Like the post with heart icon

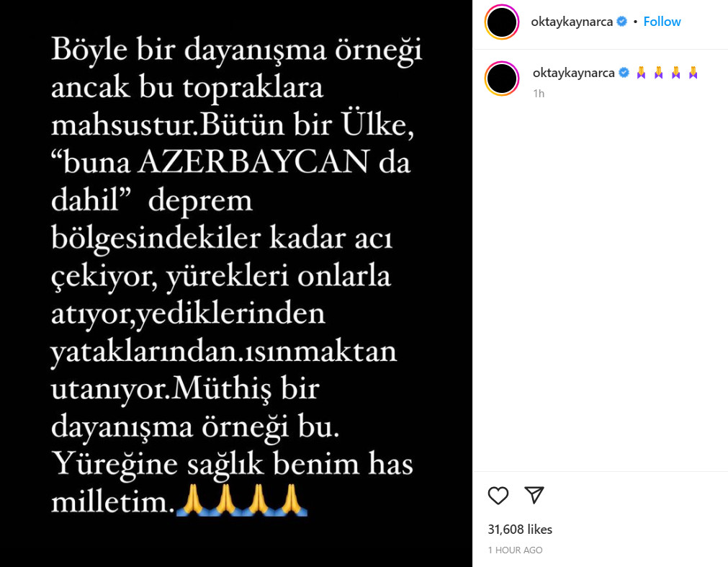[x=498, y=496]
